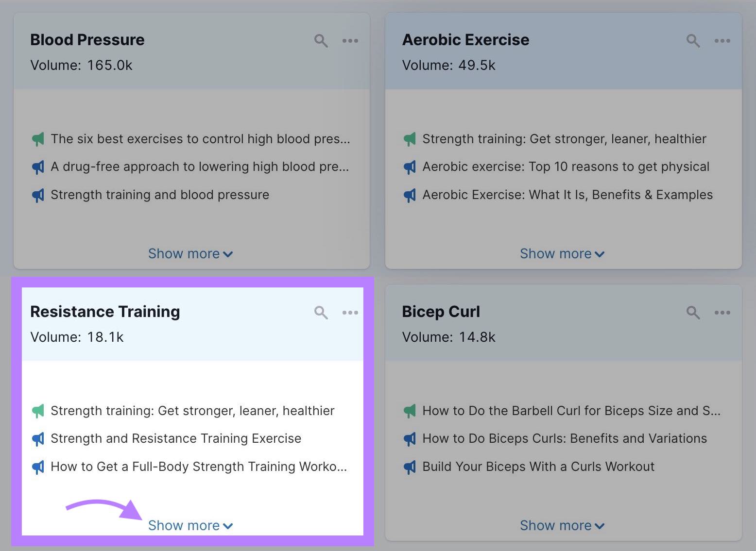The height and width of the screenshot is (551, 756).
Task: Open the ellipsis menu on Bicep Curl card
Action: click(x=722, y=313)
